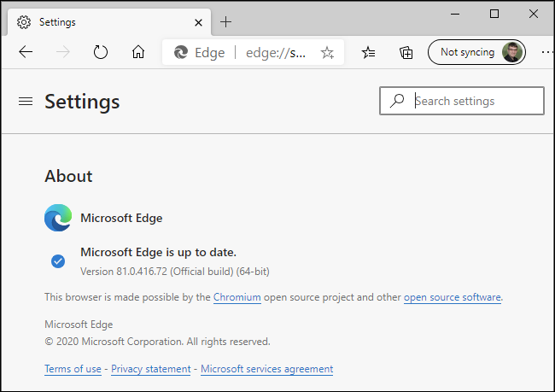Image resolution: width=555 pixels, height=392 pixels.
Task: Open the Privacy statement link
Action: tap(151, 369)
